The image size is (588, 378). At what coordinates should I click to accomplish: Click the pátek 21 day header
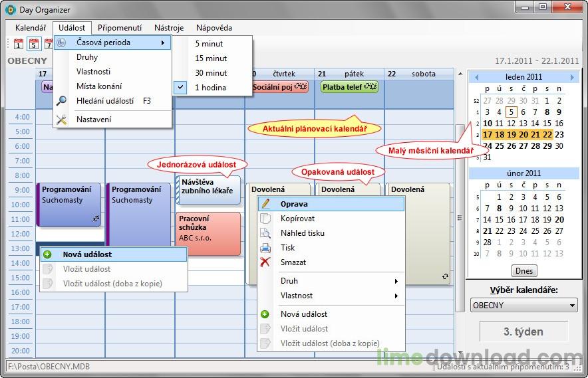click(349, 74)
